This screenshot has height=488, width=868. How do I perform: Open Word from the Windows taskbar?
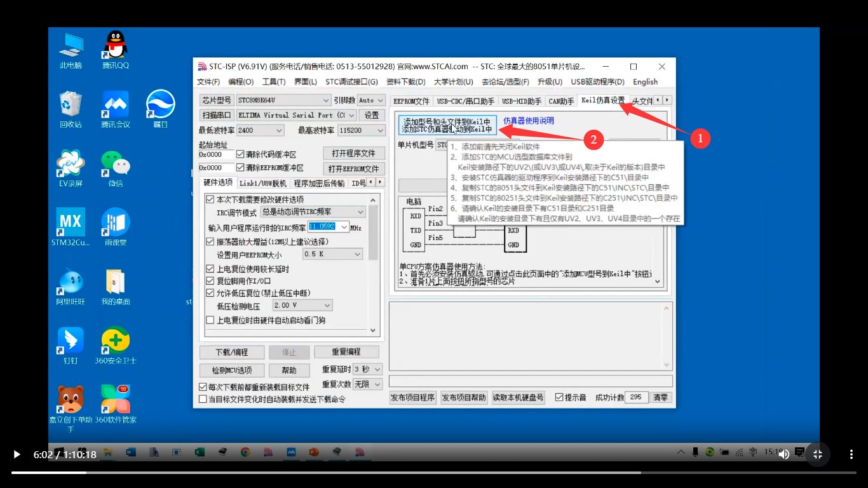[132, 452]
